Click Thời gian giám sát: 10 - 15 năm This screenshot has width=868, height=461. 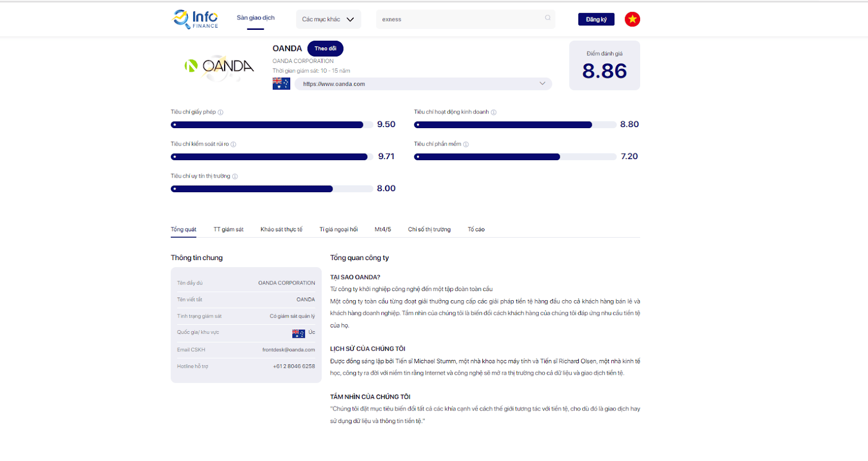pyautogui.click(x=311, y=71)
